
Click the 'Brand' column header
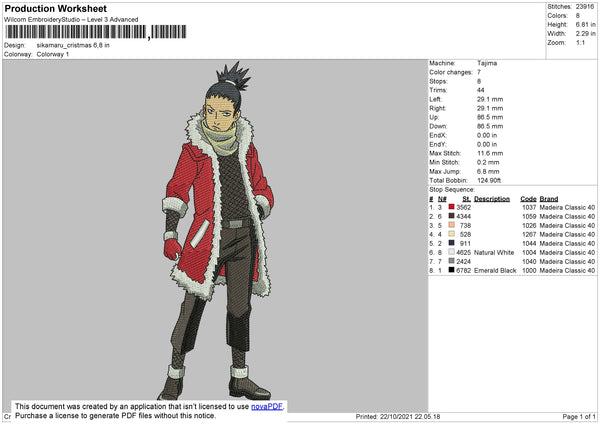pos(549,199)
